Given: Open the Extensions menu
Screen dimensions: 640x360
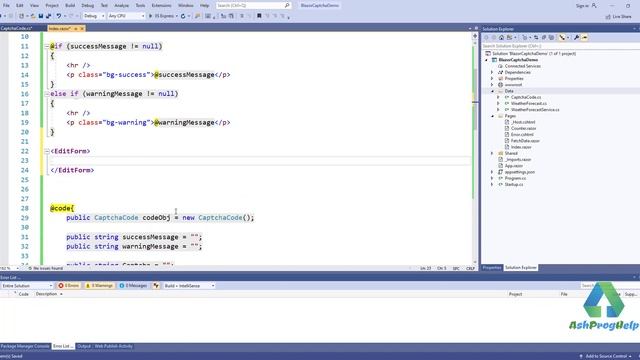Looking at the screenshot, I should coord(161,6).
